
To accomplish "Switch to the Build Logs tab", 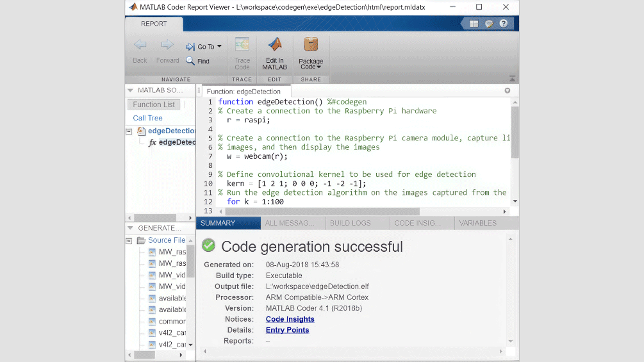I will [x=350, y=223].
